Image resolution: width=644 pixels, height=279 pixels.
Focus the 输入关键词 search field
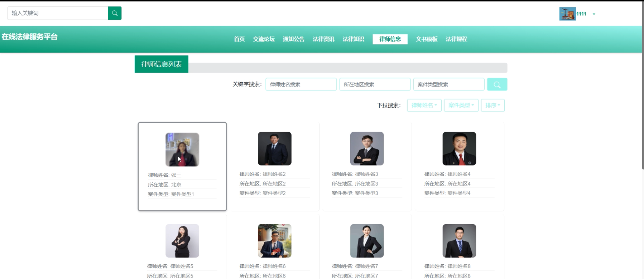pyautogui.click(x=58, y=13)
